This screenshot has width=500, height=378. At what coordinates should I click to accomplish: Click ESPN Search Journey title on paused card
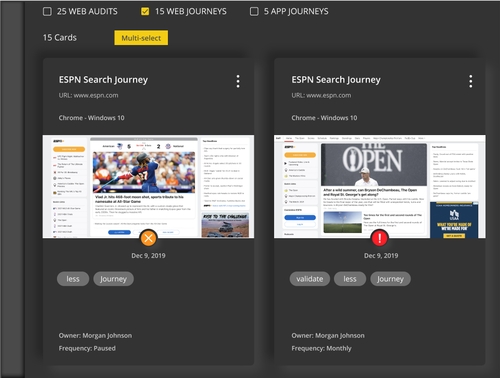tap(103, 80)
